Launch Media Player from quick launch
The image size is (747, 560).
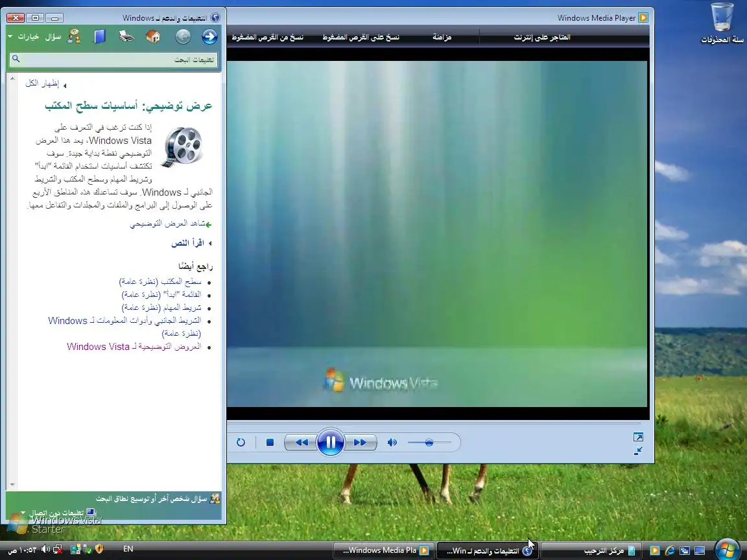click(655, 550)
